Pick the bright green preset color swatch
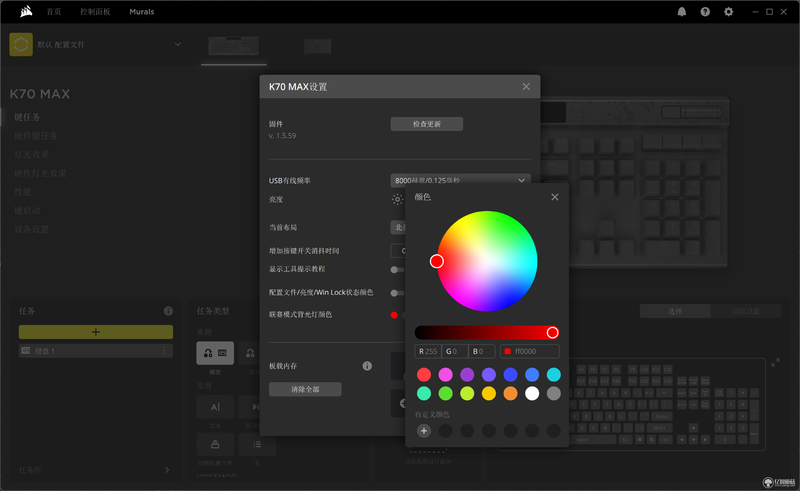The width and height of the screenshot is (800, 491). click(445, 394)
